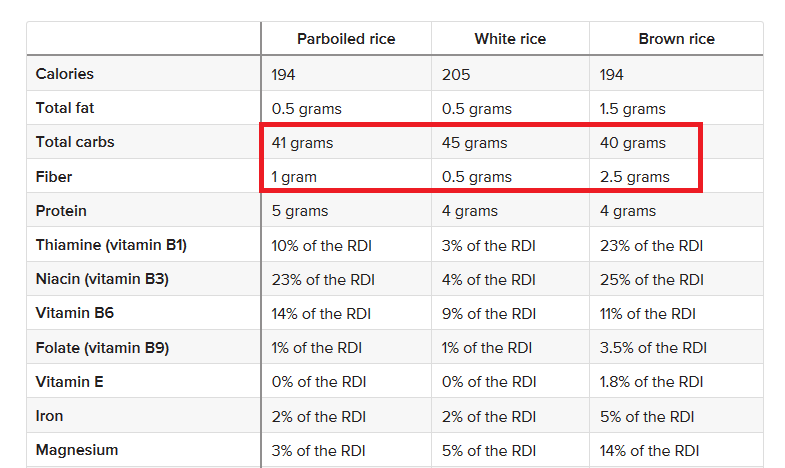
Task: Select the Folate (vitamin B9) row label
Action: click(102, 348)
